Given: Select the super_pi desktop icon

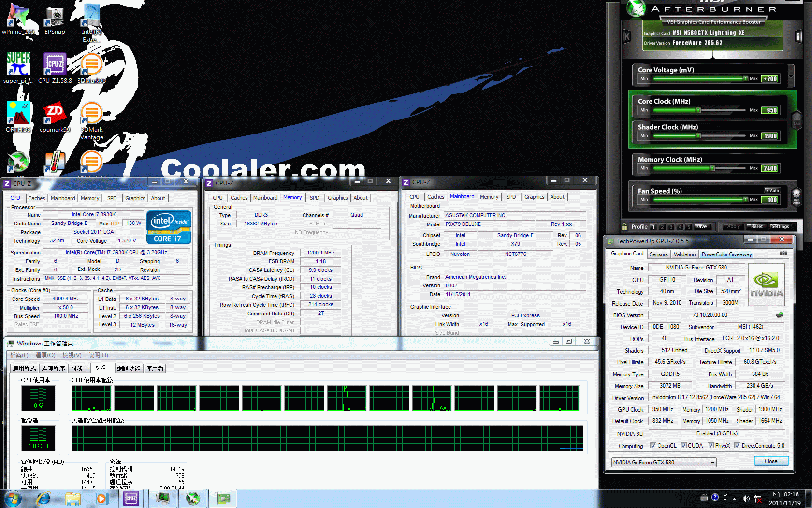Looking at the screenshot, I should pyautogui.click(x=18, y=68).
